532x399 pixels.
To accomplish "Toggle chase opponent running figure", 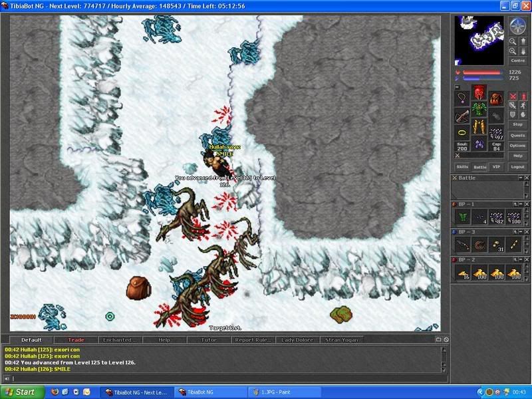I will click(x=523, y=106).
